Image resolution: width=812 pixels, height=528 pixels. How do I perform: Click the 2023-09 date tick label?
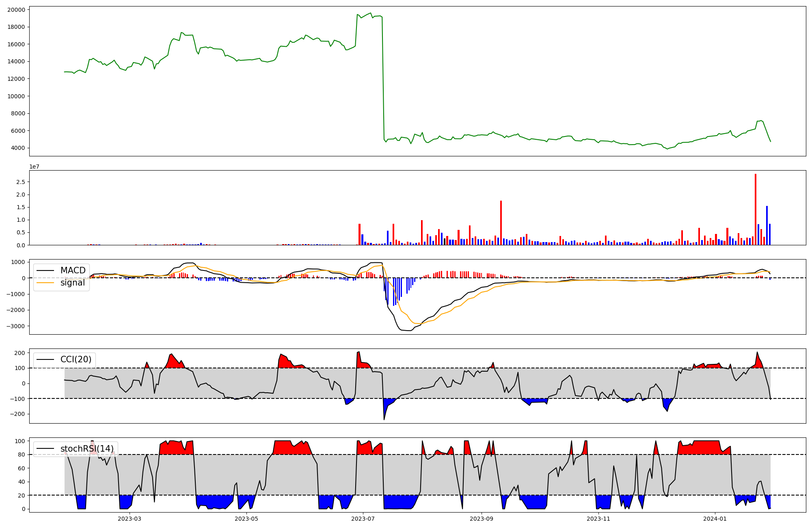click(482, 519)
